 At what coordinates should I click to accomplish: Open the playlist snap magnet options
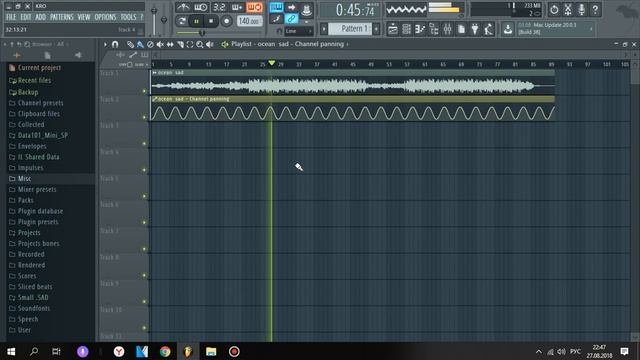[x=115, y=44]
